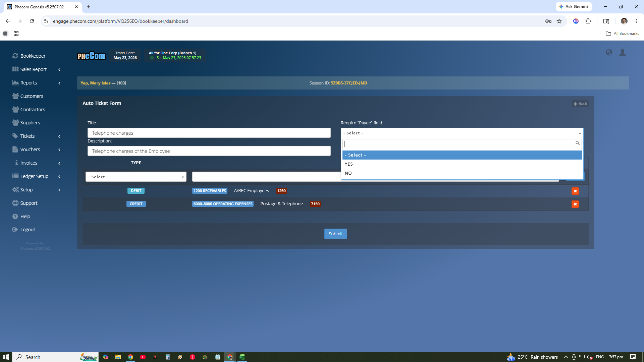Click the Setup gears icon
The height and width of the screenshot is (362, 644).
[x=15, y=189]
